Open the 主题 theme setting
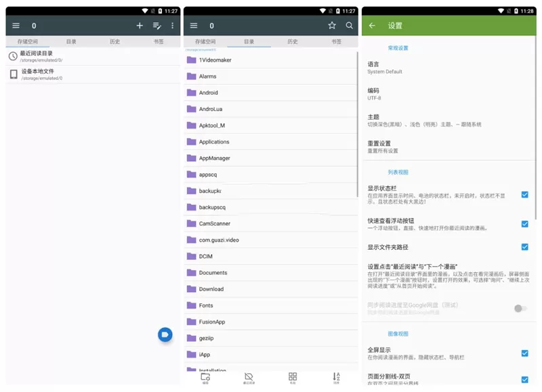 (x=449, y=121)
